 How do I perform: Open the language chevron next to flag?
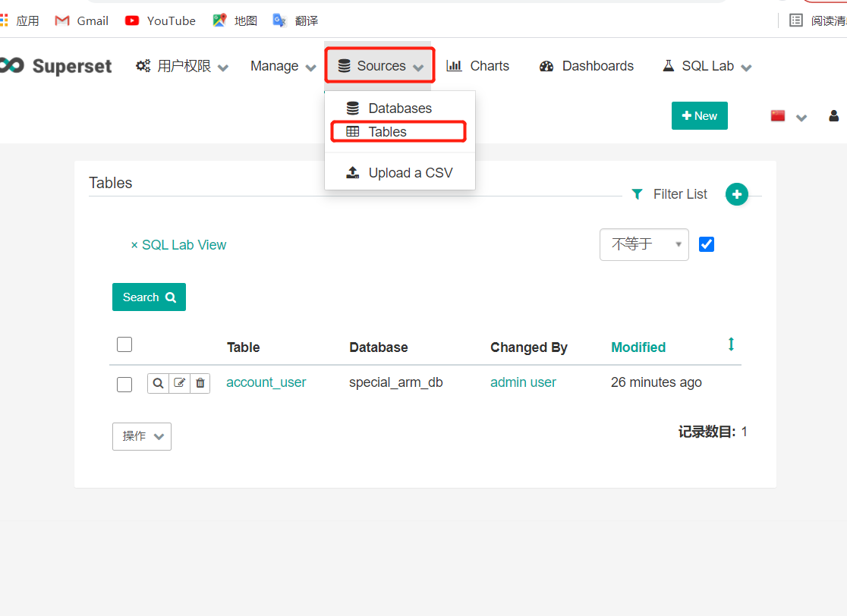point(801,118)
